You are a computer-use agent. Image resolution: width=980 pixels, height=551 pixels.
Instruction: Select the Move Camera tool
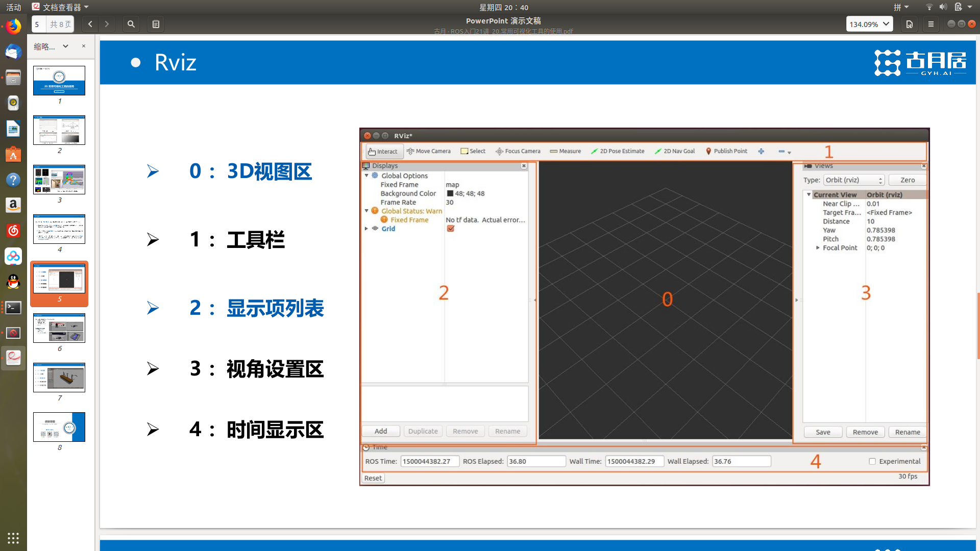[429, 151]
